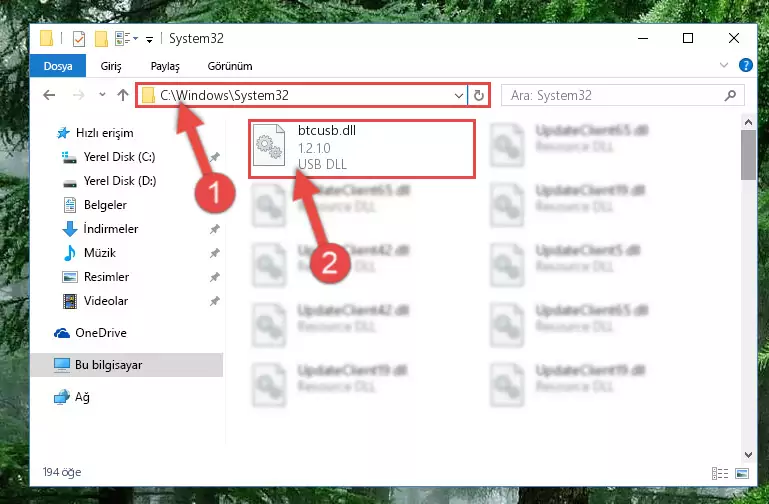Image resolution: width=769 pixels, height=504 pixels.
Task: Switch to large icons view in status bar
Action: coord(742,473)
